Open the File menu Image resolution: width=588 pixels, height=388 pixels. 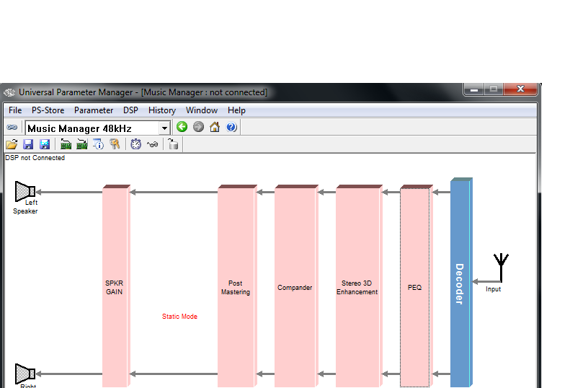pyautogui.click(x=15, y=110)
